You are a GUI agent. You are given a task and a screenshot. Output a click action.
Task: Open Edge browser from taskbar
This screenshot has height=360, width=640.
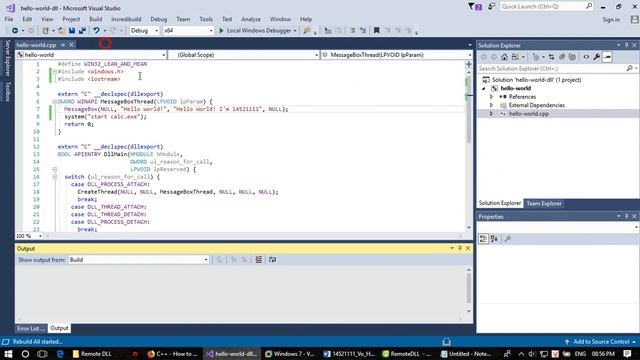coord(60,353)
